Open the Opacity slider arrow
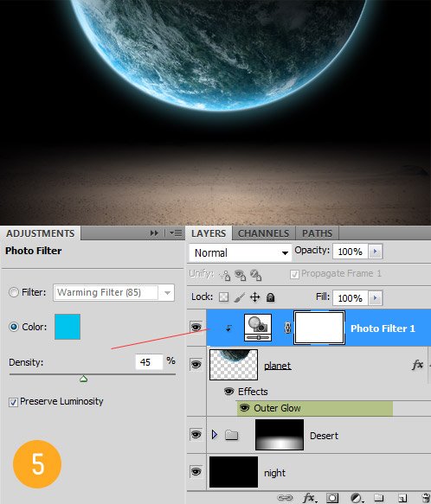 pyautogui.click(x=375, y=251)
